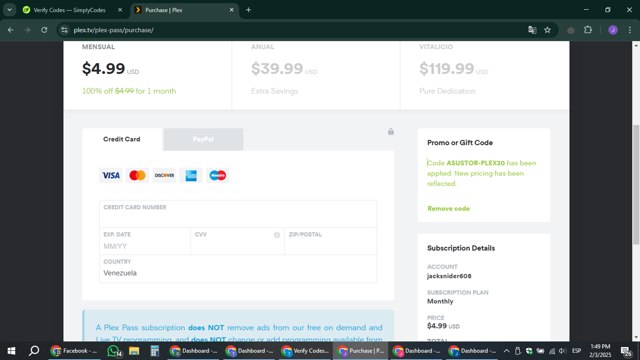Viewport: 640px width, 360px height.
Task: Switch to Purchase Plex browser tab
Action: pyautogui.click(x=184, y=10)
